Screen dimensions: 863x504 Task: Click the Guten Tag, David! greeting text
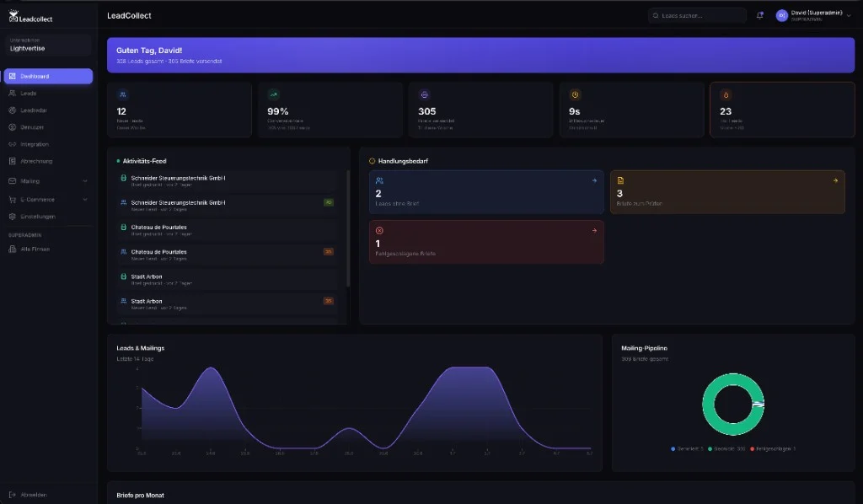click(149, 50)
